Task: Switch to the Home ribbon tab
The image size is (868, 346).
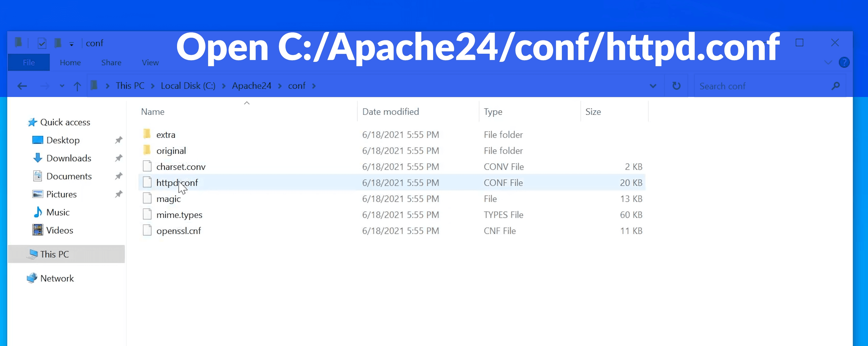Action: pyautogui.click(x=70, y=62)
